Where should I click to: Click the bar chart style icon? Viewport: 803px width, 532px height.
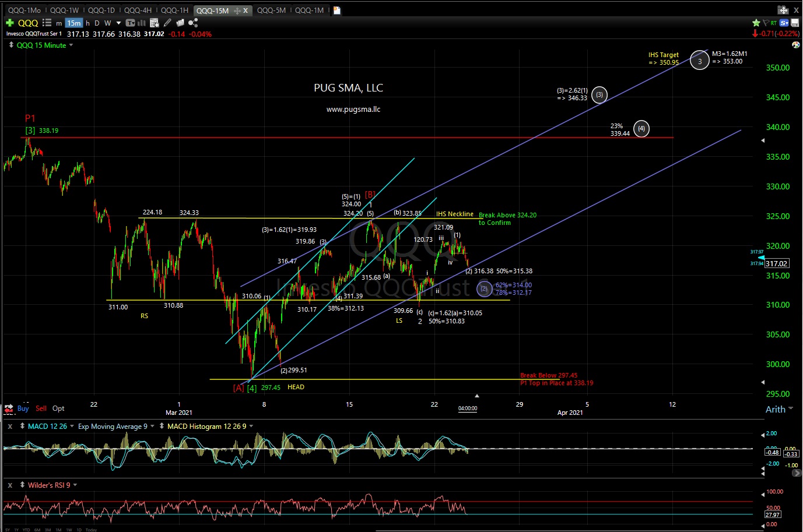pos(142,23)
